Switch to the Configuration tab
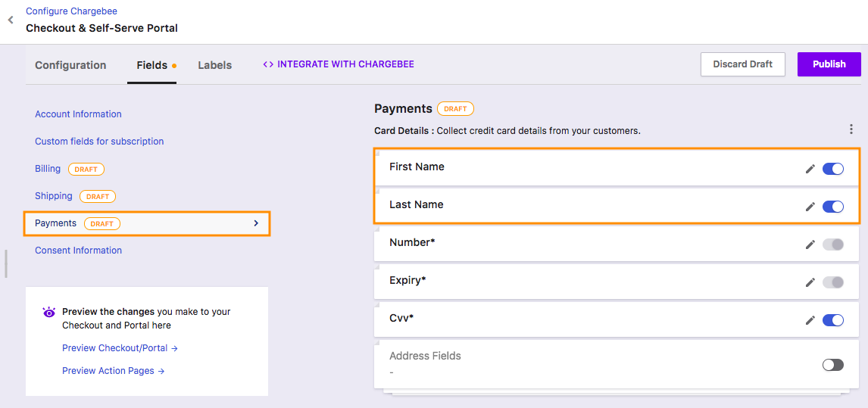 point(71,65)
